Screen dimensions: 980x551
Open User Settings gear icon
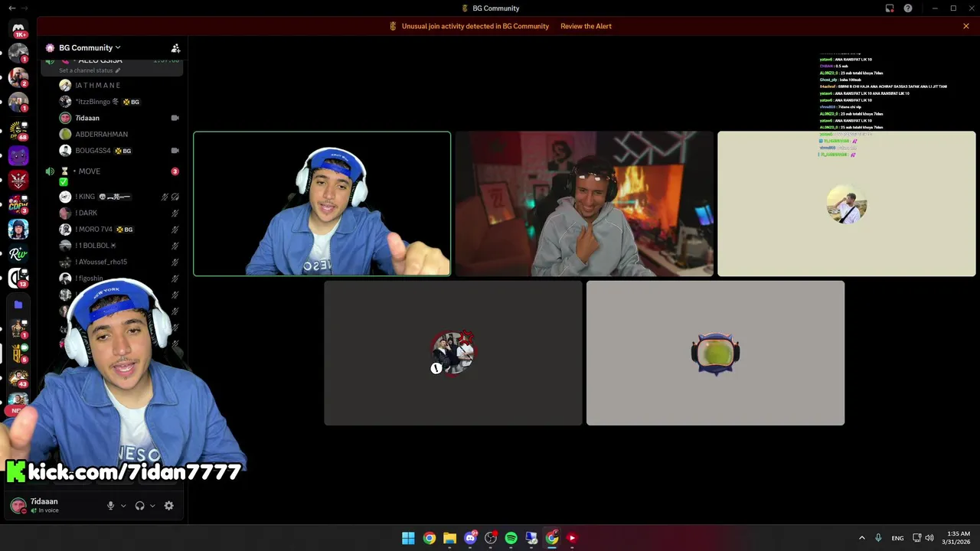pyautogui.click(x=169, y=506)
